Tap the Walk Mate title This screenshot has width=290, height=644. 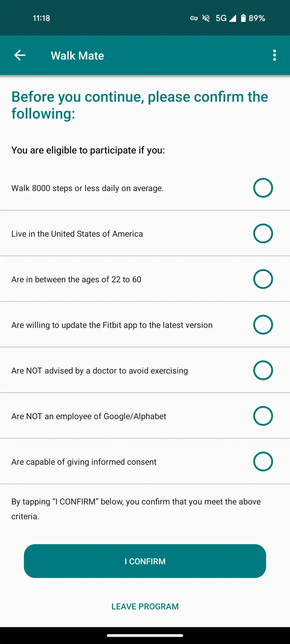pos(77,56)
